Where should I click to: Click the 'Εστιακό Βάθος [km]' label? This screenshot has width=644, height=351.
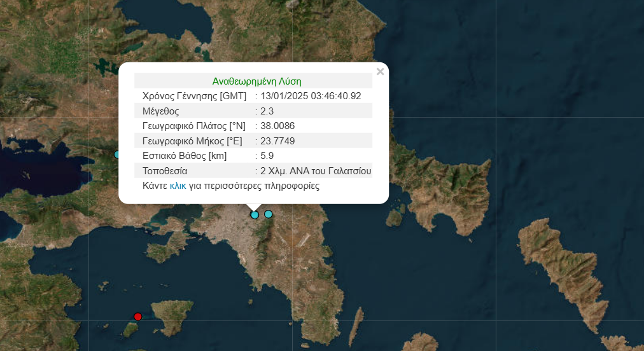coord(185,156)
